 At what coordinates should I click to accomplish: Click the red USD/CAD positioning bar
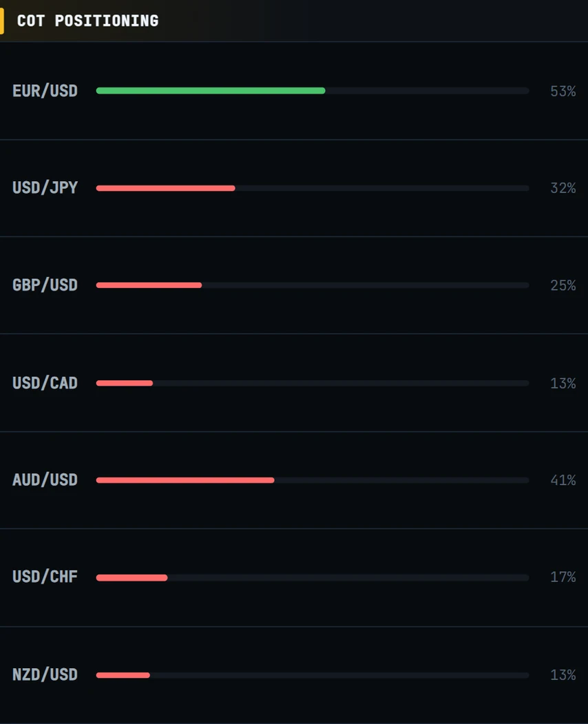(125, 383)
